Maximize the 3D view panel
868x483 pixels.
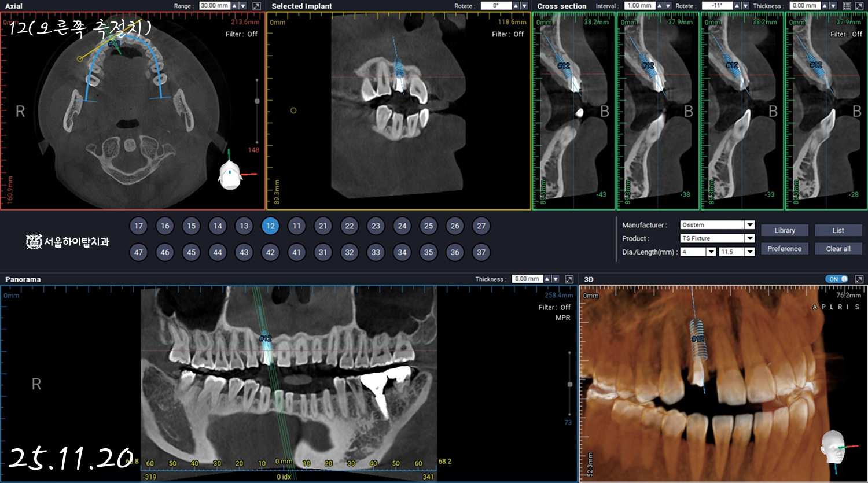(859, 279)
